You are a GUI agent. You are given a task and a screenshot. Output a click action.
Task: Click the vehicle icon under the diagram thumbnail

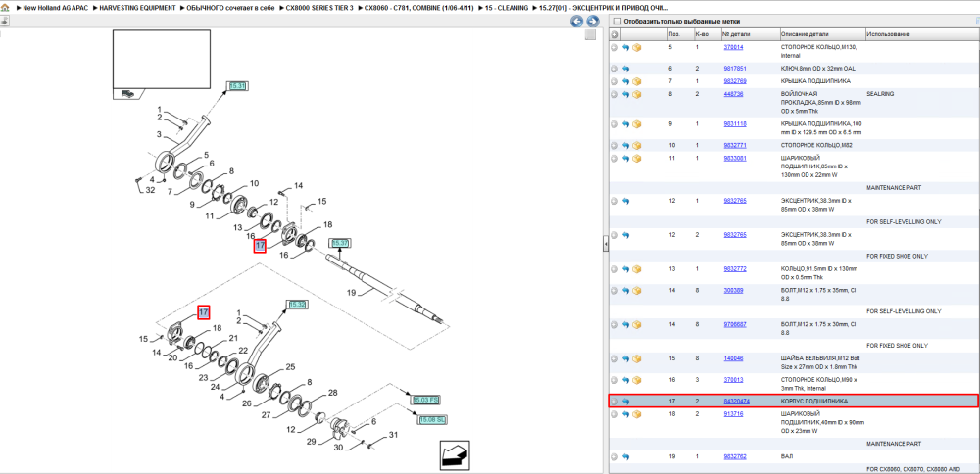coord(127,94)
